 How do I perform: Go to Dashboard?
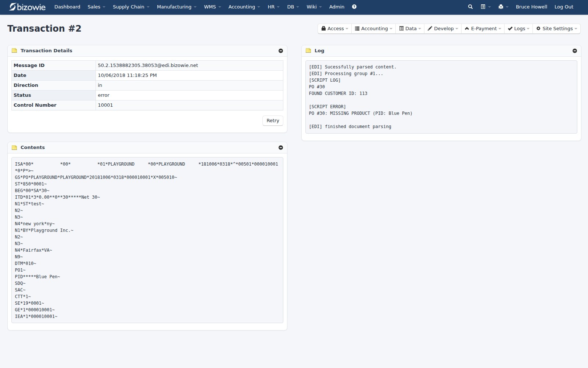(67, 7)
